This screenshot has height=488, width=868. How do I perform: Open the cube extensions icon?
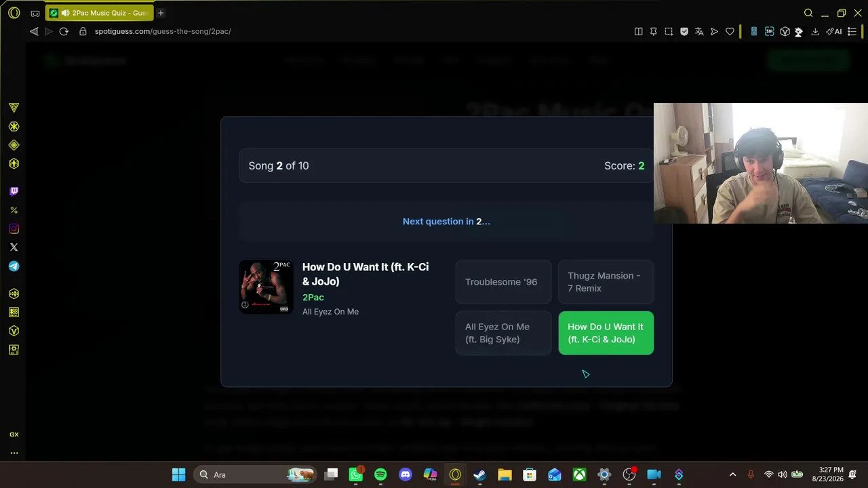785,31
